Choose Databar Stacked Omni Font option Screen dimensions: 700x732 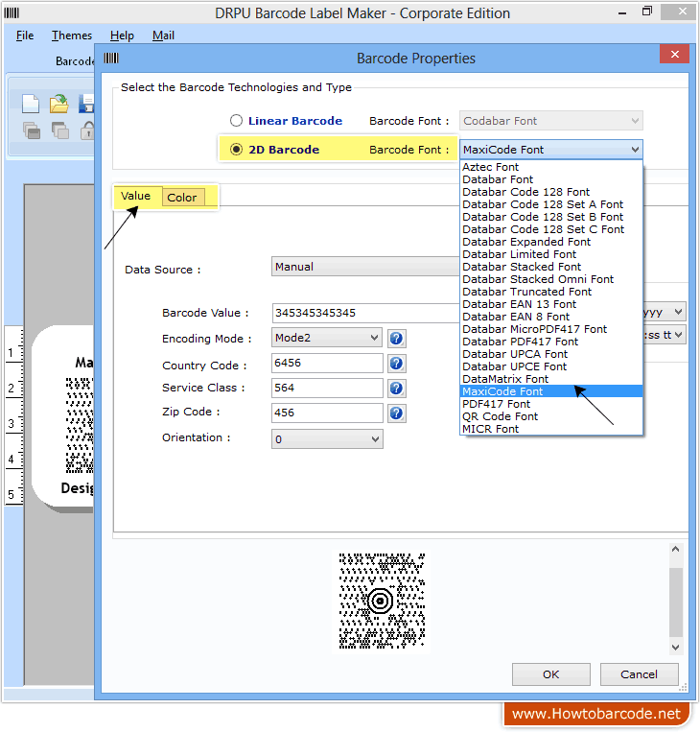point(551,279)
